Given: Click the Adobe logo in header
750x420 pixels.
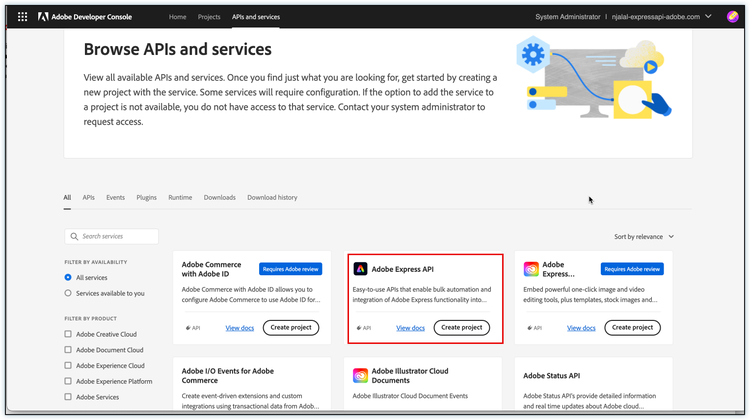Looking at the screenshot, I should pyautogui.click(x=43, y=17).
